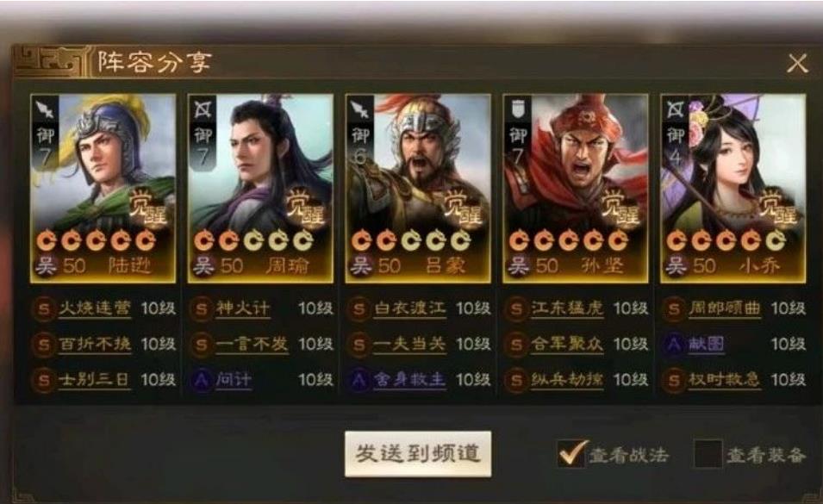Click the shield troop icon on 孙坚's card
Viewport: 823px width, 504px height.
[x=517, y=110]
